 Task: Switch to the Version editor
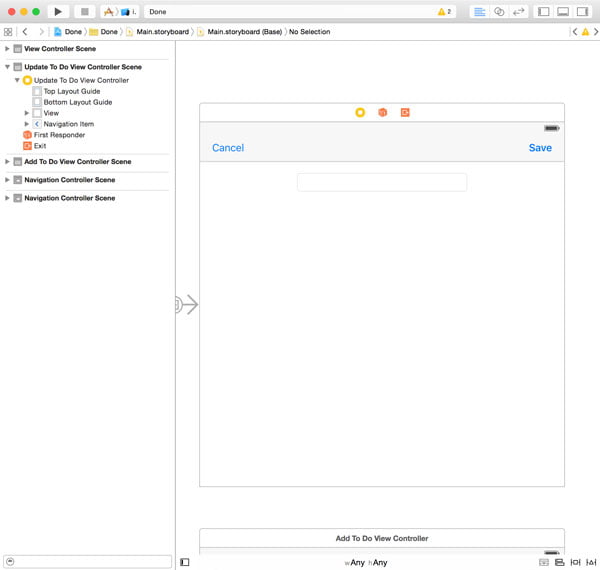(519, 11)
